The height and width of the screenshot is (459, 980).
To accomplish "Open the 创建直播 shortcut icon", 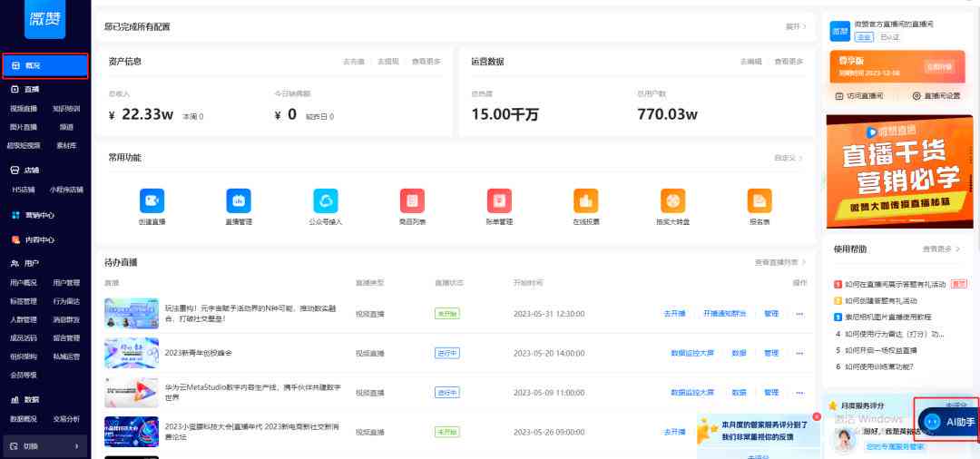I will click(152, 201).
